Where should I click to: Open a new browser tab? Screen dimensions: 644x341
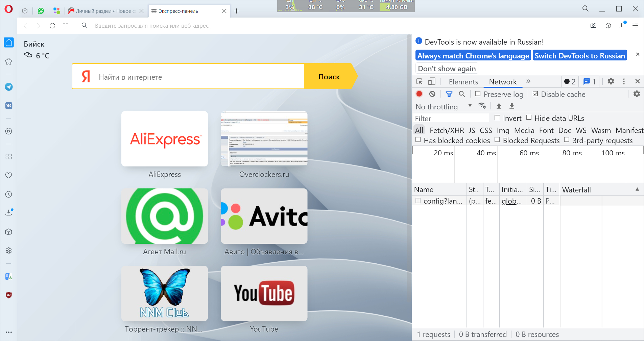point(237,11)
